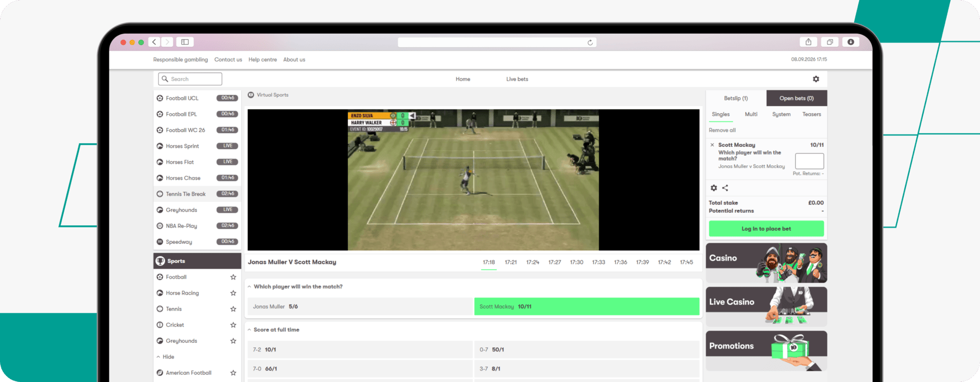
Task: Click the Speedway icon
Action: 160,242
